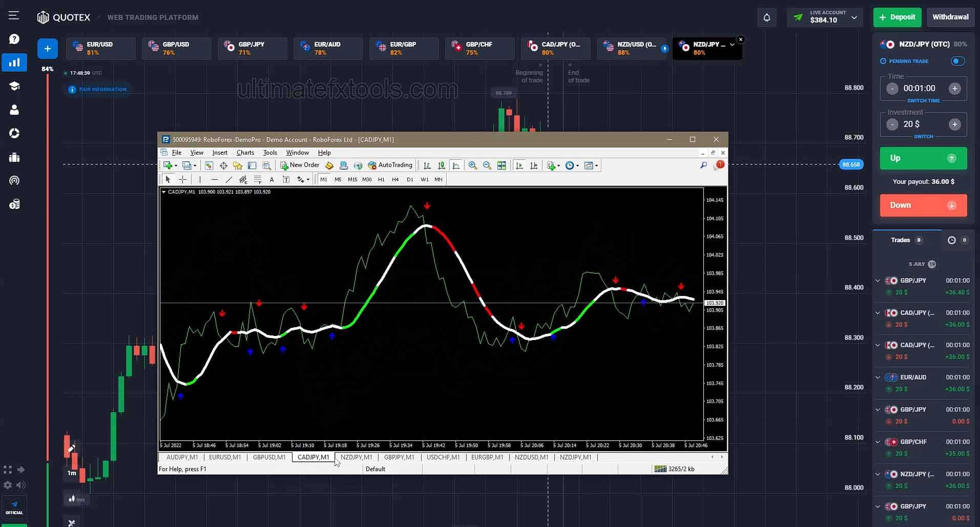980x527 pixels.
Task: Click the MetaTrader search magnifier icon
Action: click(703, 165)
